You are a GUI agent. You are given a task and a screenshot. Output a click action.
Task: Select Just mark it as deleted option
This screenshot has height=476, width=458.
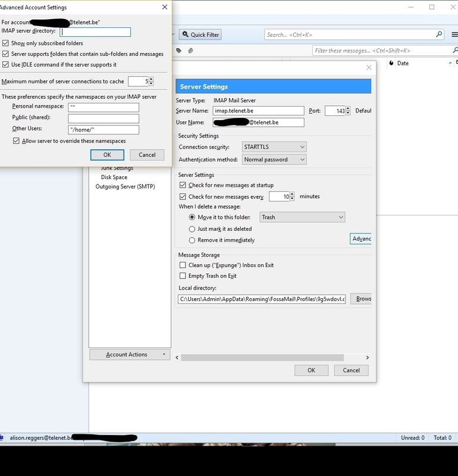[x=192, y=229]
